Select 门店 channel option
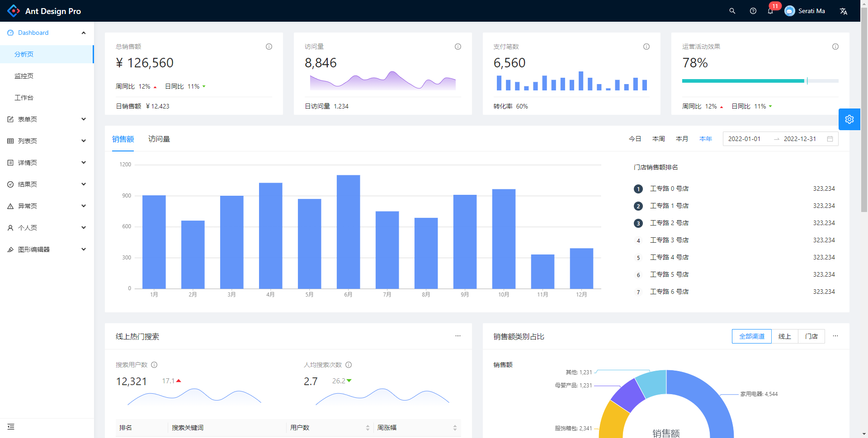Viewport: 868px width, 438px height. click(811, 336)
